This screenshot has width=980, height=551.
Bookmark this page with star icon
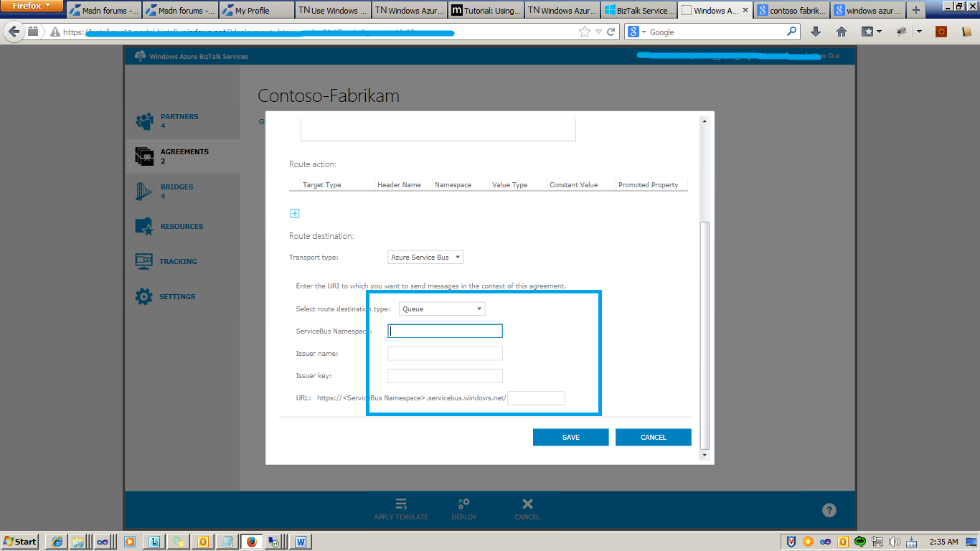click(x=585, y=32)
